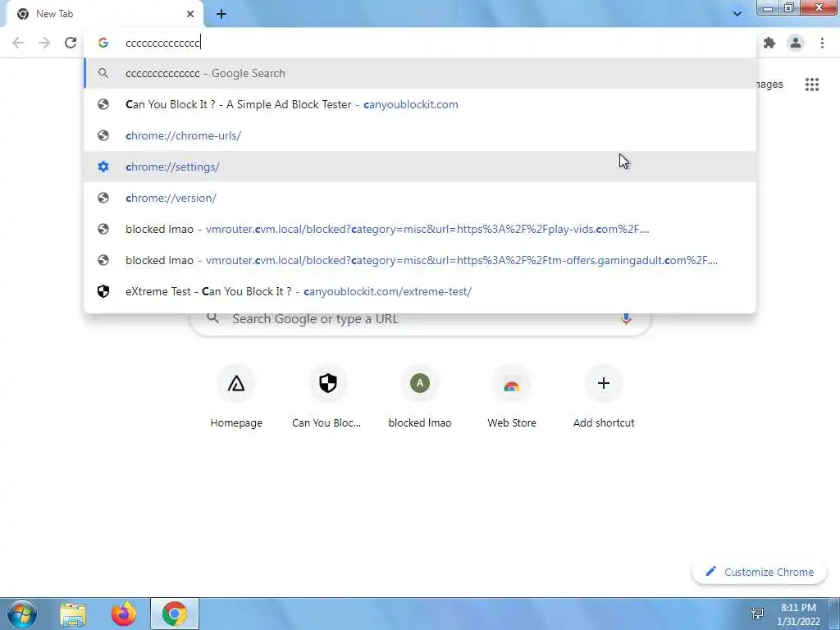
Task: Click the shield icon beside eXtreme Test
Action: [x=103, y=291]
